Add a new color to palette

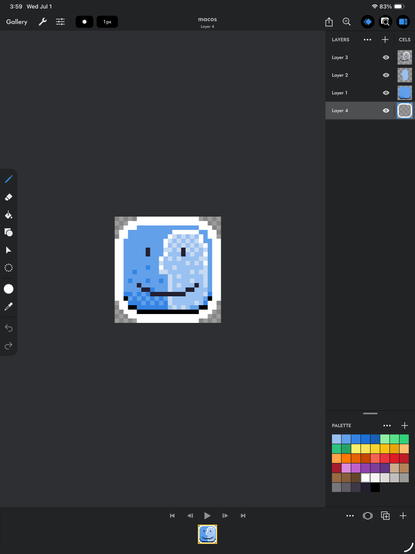tap(405, 426)
